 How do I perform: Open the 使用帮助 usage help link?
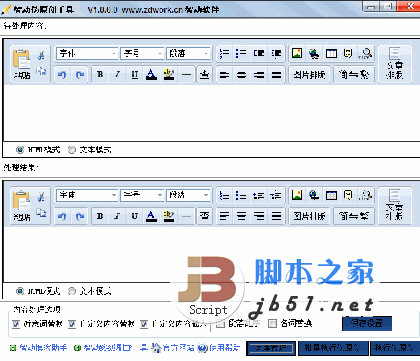[219, 348]
